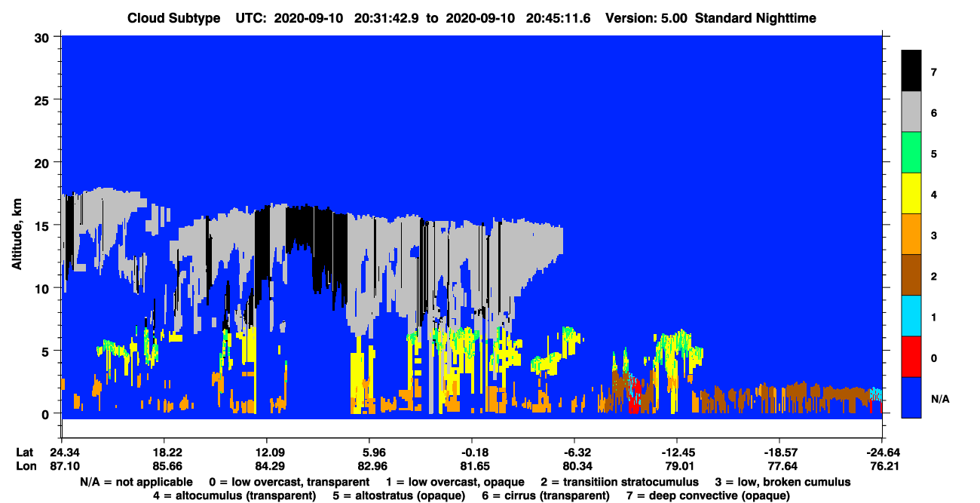Click the yellow colorbar swatch labeled 4

[x=911, y=194]
